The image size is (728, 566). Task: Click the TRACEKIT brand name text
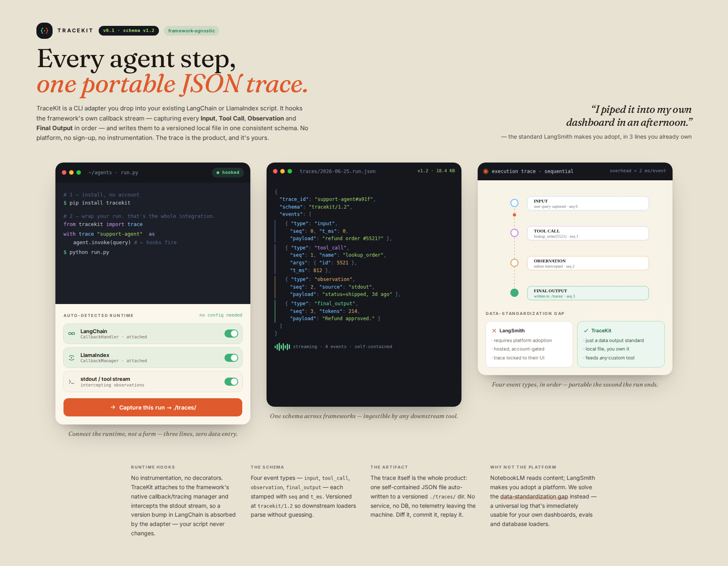(x=75, y=31)
